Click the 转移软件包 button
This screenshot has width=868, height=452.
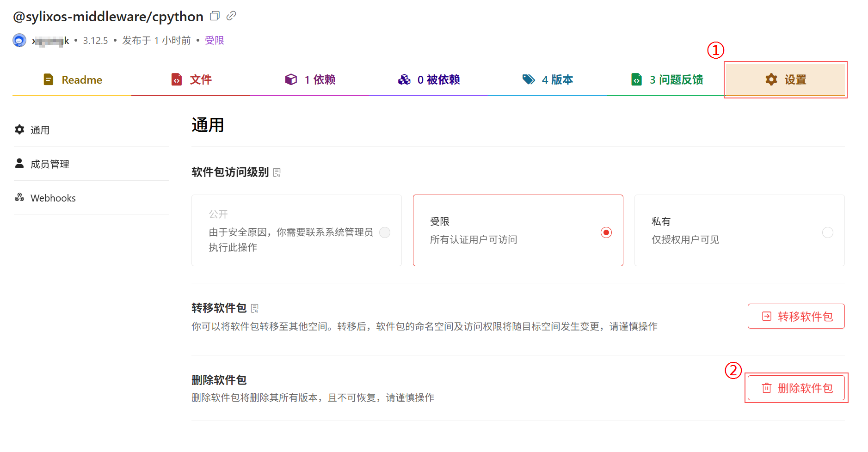pyautogui.click(x=796, y=316)
